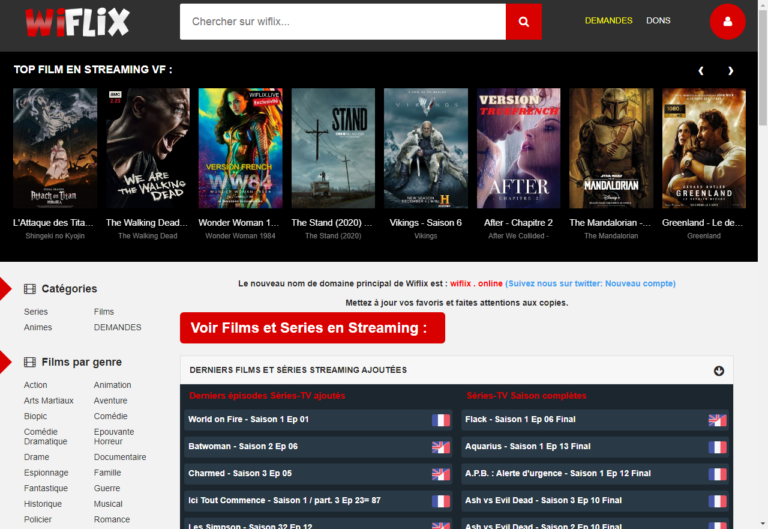Open the DONS header menu item
This screenshot has width=768, height=529.
[658, 21]
